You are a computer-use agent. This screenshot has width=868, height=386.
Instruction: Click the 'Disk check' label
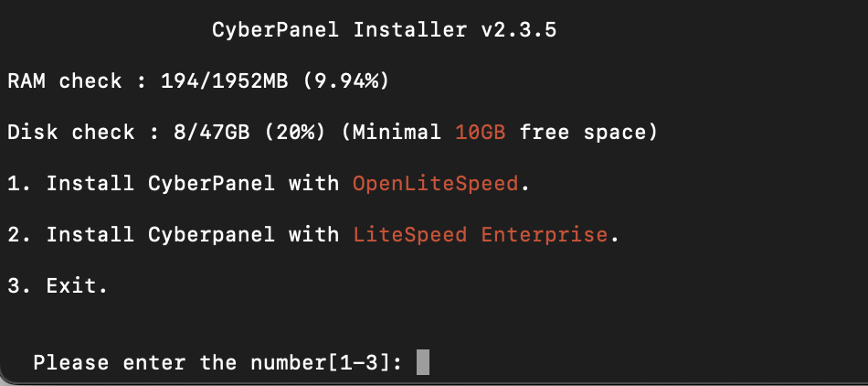click(x=71, y=133)
